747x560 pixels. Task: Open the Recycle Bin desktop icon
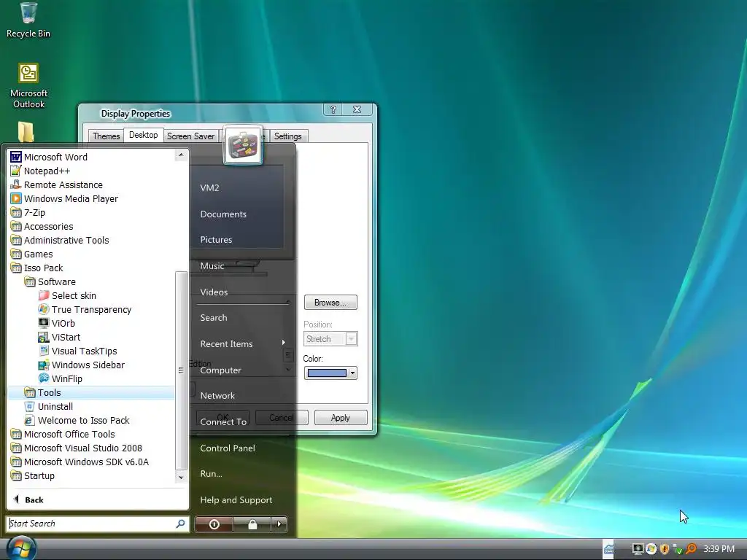(x=28, y=20)
